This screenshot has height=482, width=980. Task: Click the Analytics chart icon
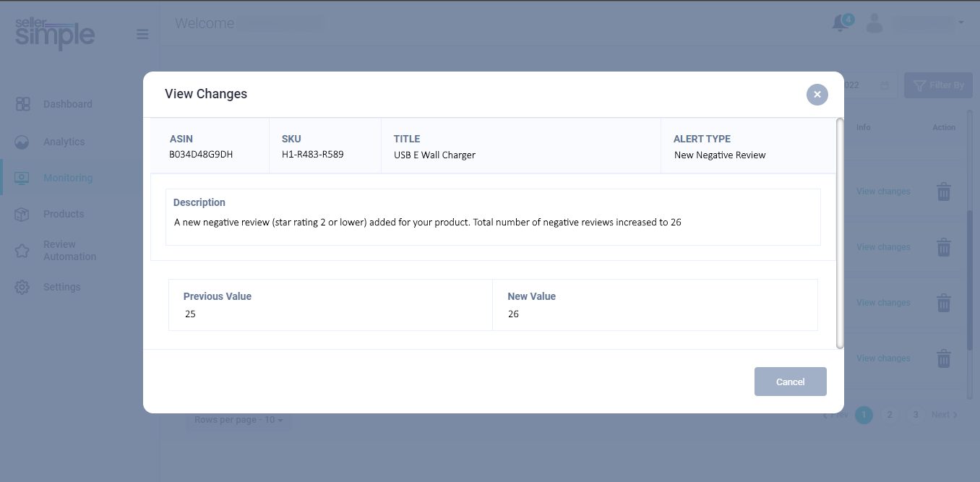(x=22, y=142)
